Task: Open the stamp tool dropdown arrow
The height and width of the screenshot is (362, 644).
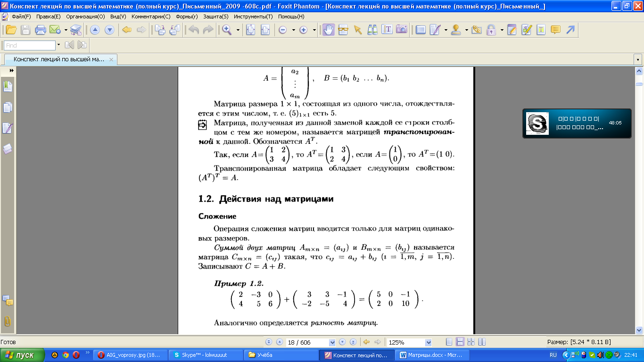Action: point(466,30)
